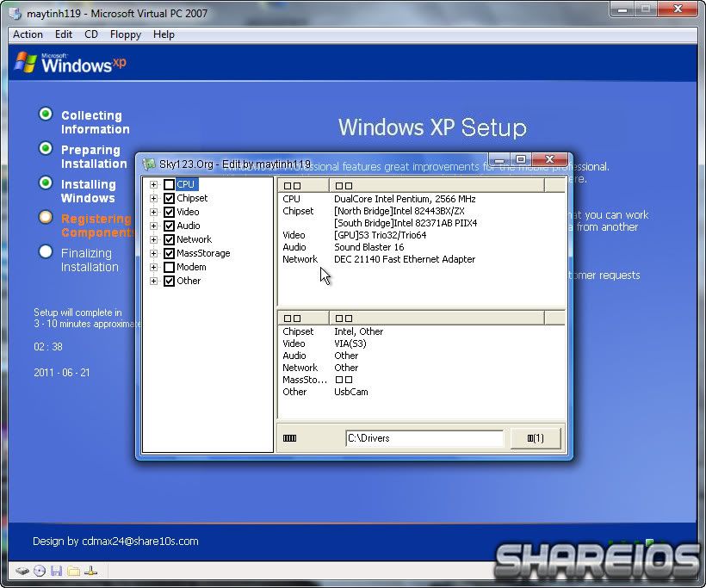The width and height of the screenshot is (706, 588).
Task: Uncheck the MassStorage checkbox
Action: [x=169, y=253]
